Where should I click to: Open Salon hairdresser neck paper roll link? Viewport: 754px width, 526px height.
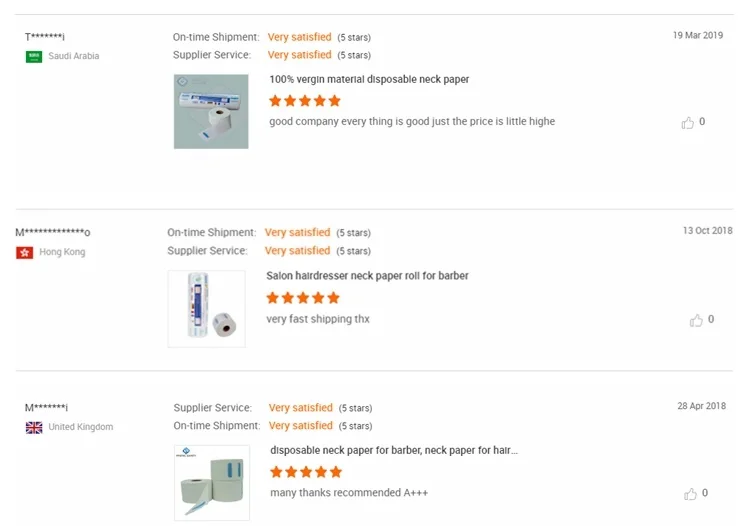[x=367, y=276]
